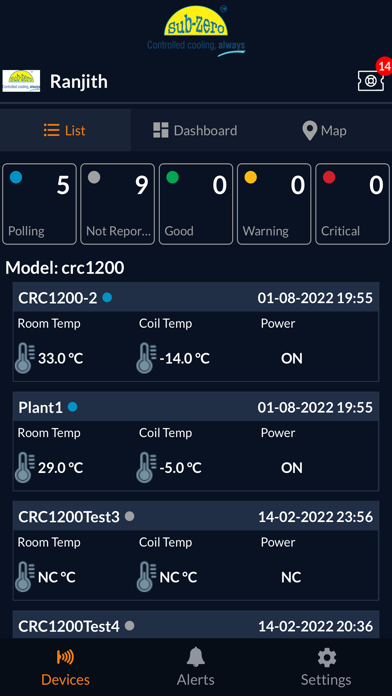
Task: Tap the Alerts bell icon
Action: click(196, 657)
